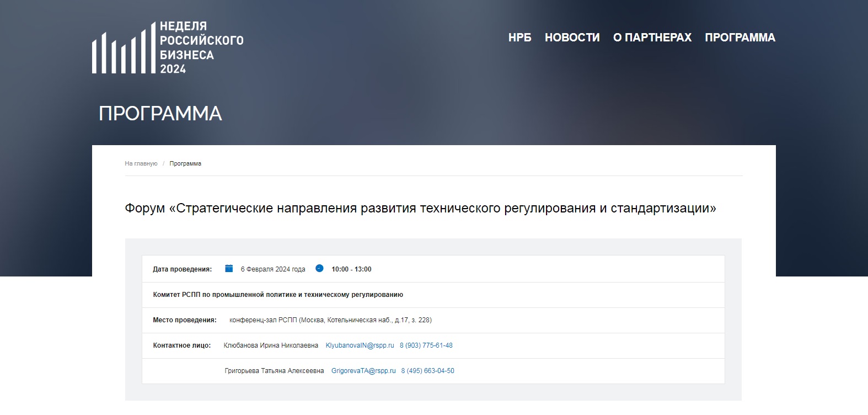868x415 pixels.
Task: Open the Неделя российского бизнеса 2024 logo
Action: point(168,47)
